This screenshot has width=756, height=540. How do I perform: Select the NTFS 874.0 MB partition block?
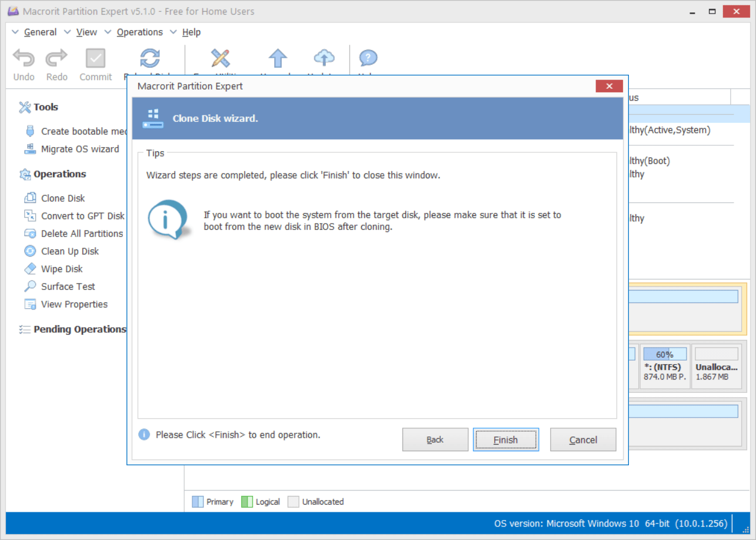click(665, 366)
